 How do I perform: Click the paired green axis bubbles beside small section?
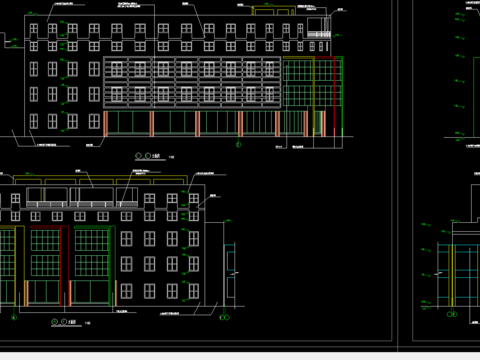click(224, 317)
